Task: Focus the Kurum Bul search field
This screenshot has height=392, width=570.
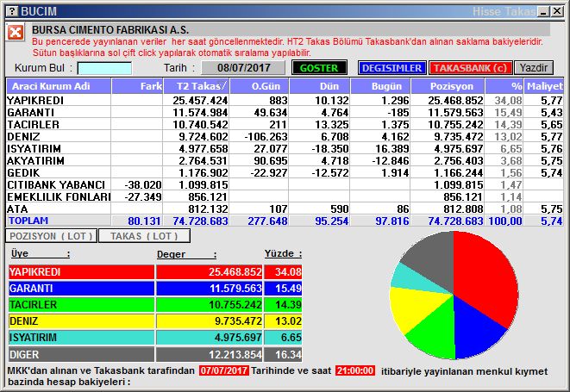Action: tap(104, 68)
